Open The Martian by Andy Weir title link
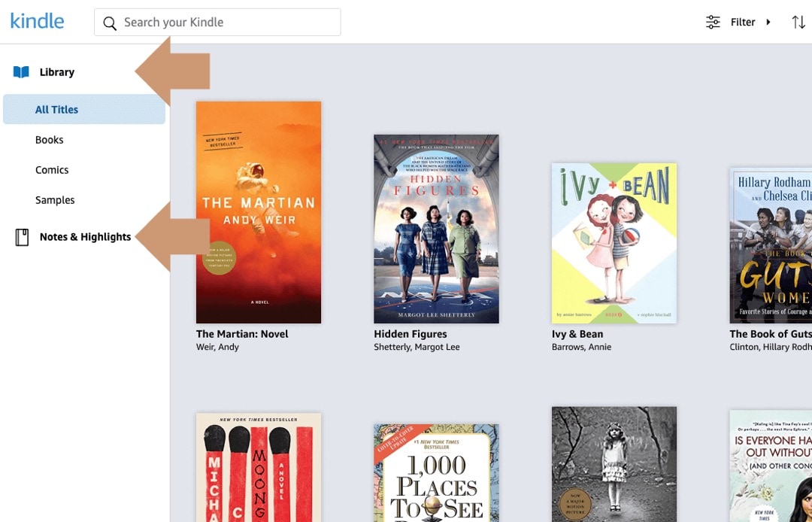 tap(241, 333)
